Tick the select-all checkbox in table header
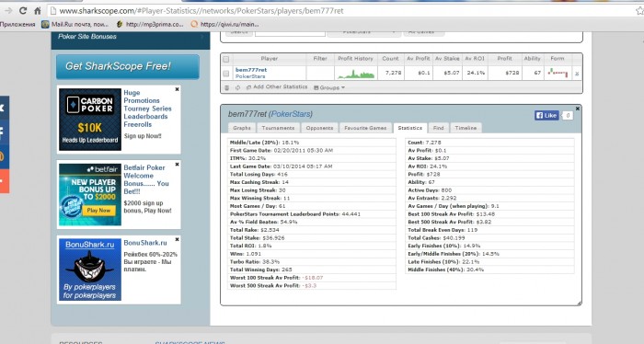The image size is (644, 344). (226, 59)
